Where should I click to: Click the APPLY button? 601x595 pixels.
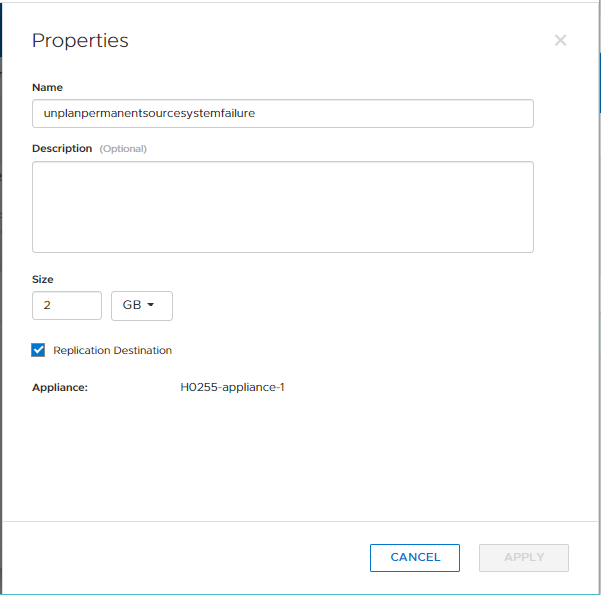point(524,557)
